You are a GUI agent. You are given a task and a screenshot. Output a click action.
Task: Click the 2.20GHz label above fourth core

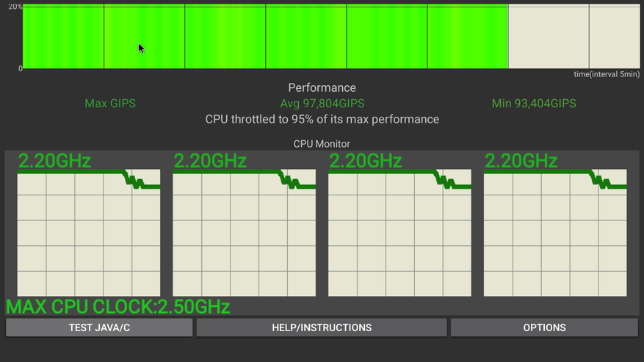coord(521,161)
